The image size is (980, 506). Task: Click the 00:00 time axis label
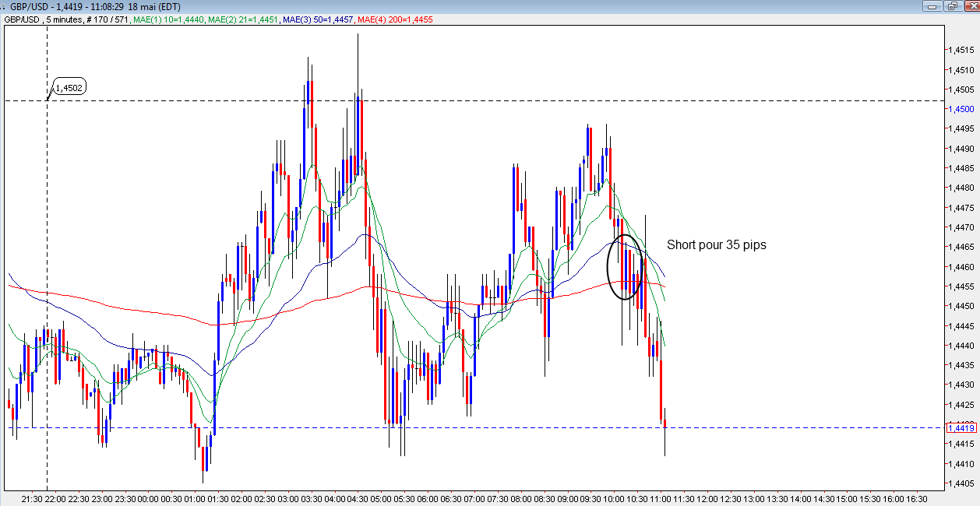click(x=149, y=499)
